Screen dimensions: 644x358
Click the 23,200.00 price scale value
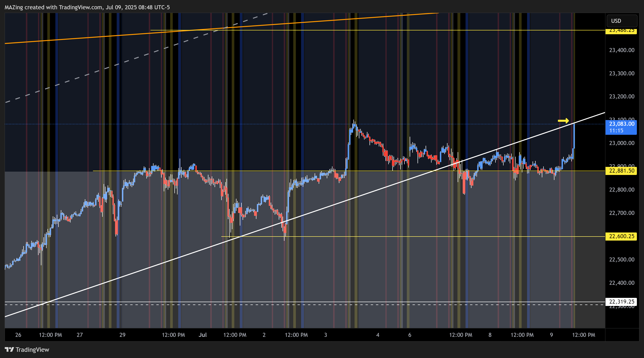coord(622,97)
